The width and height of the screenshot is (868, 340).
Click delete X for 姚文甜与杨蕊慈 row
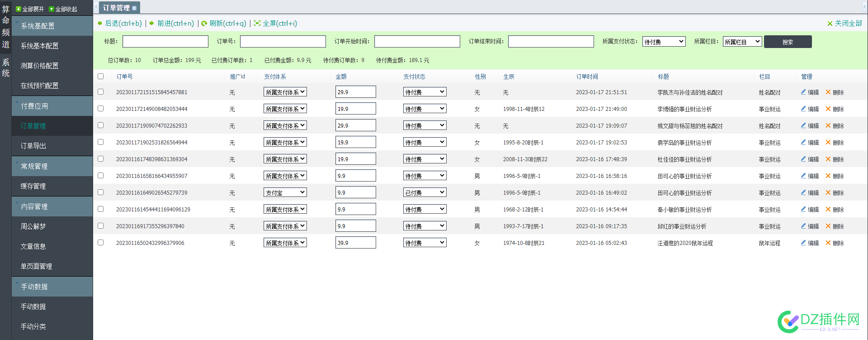pos(828,125)
